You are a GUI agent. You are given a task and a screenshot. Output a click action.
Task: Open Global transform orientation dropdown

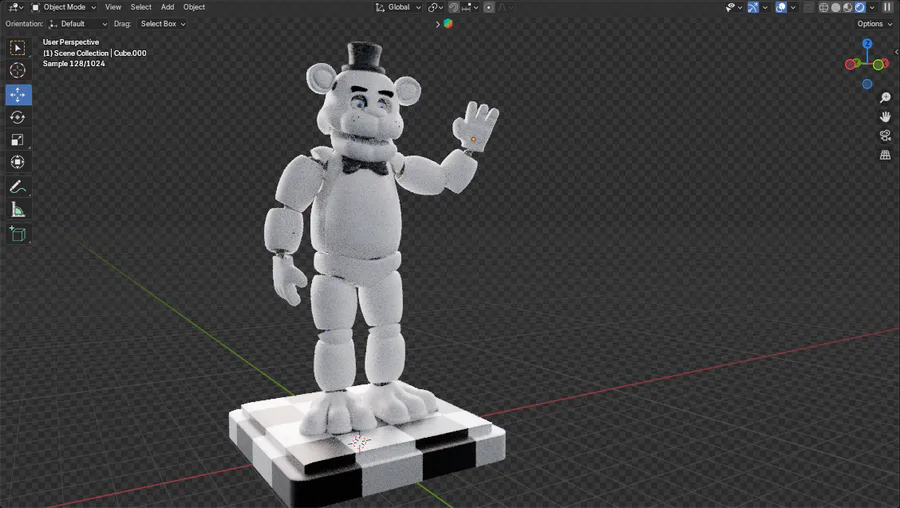(398, 7)
